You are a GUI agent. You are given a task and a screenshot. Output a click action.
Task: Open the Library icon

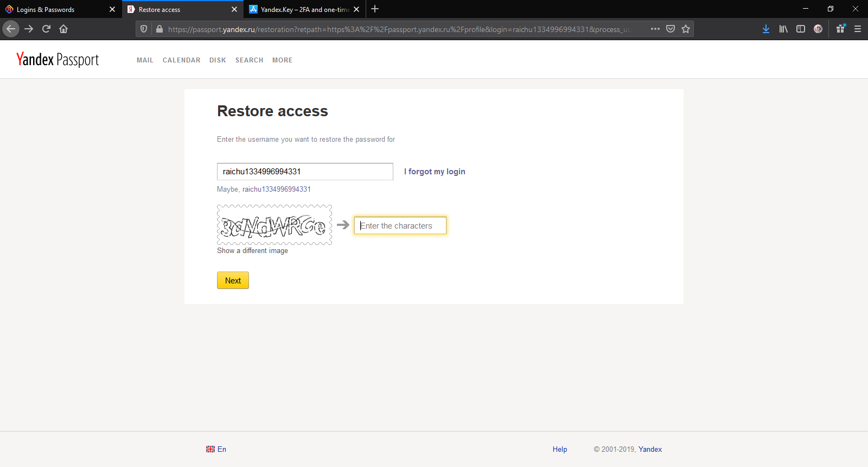pos(783,29)
